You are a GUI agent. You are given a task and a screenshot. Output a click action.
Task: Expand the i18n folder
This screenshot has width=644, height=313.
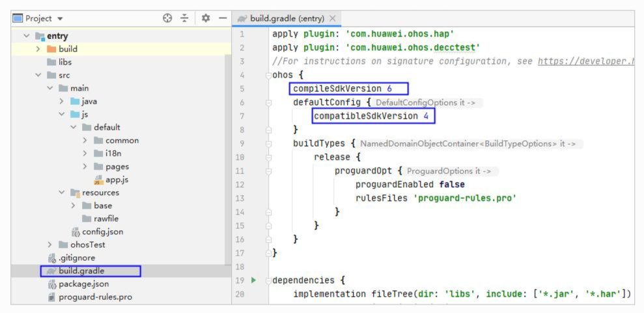pyautogui.click(x=85, y=154)
